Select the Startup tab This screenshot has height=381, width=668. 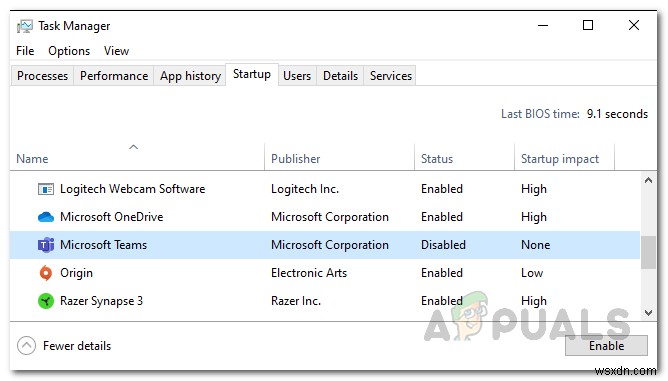click(x=252, y=74)
